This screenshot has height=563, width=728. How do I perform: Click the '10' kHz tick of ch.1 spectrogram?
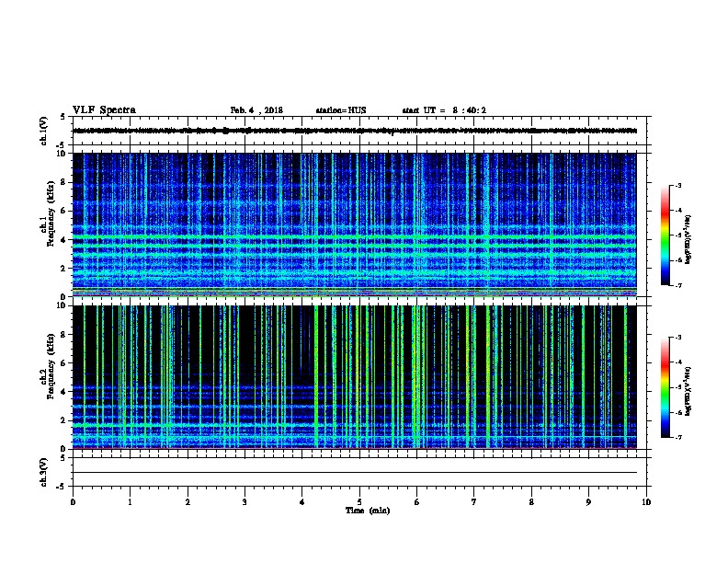tap(63, 154)
